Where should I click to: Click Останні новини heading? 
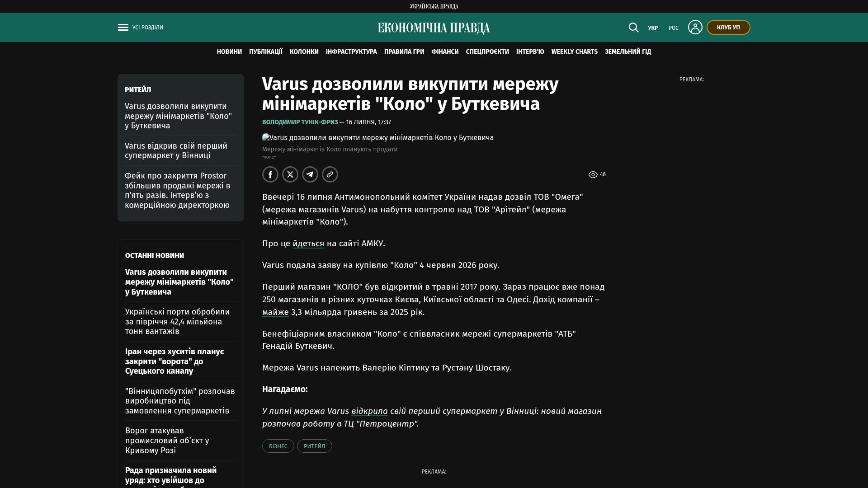[155, 256]
